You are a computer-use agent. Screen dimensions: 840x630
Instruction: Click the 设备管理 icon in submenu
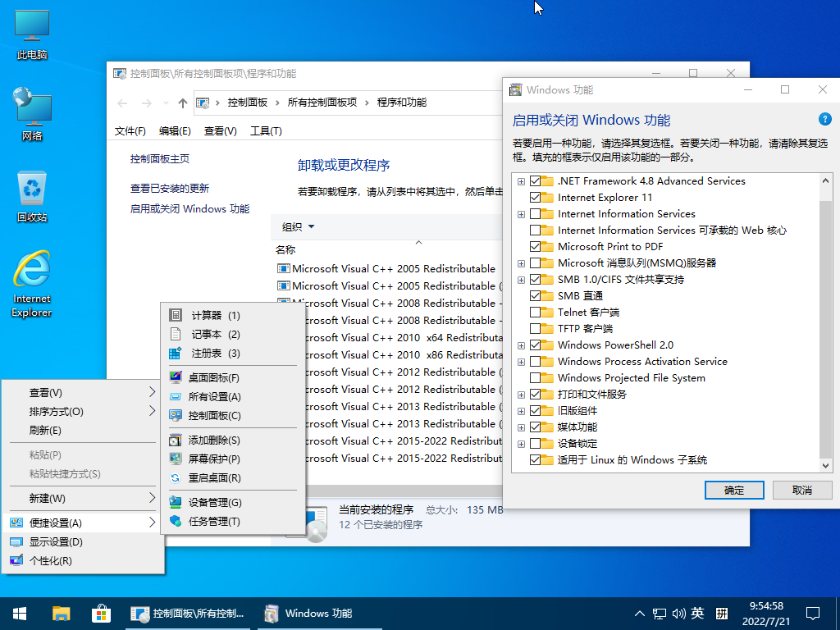[176, 503]
